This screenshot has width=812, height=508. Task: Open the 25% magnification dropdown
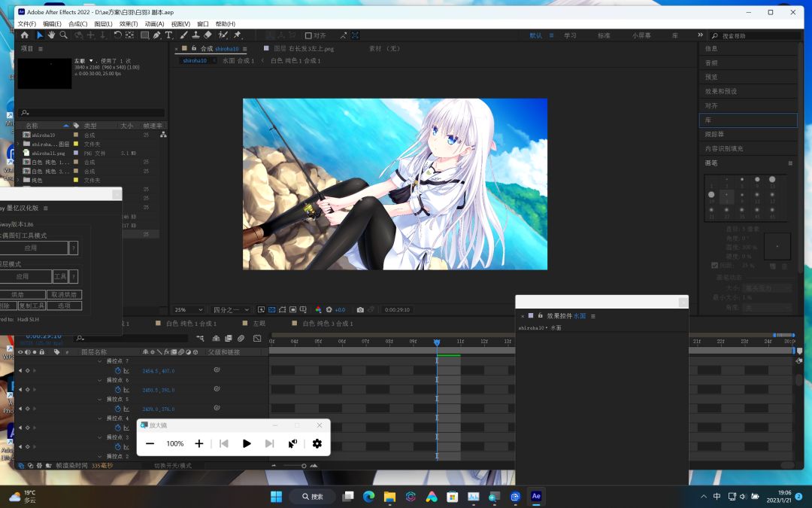pyautogui.click(x=189, y=309)
